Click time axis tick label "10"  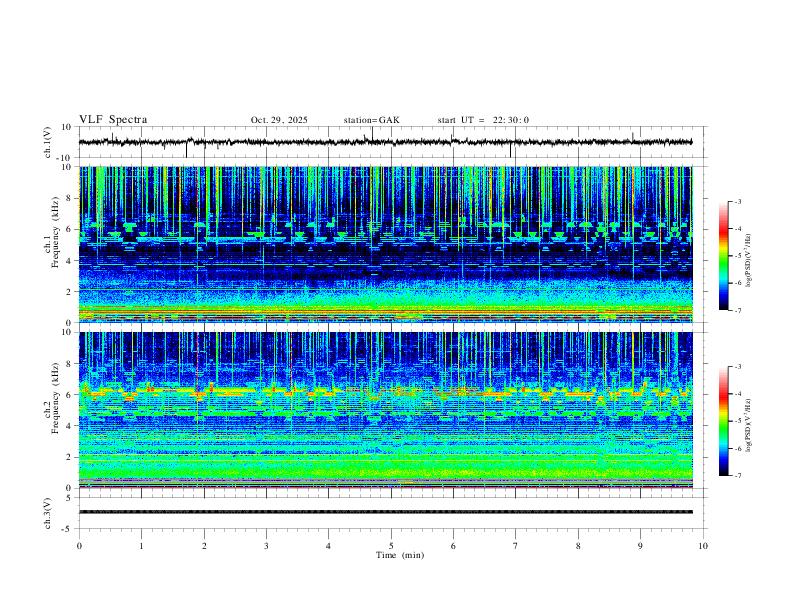703,546
